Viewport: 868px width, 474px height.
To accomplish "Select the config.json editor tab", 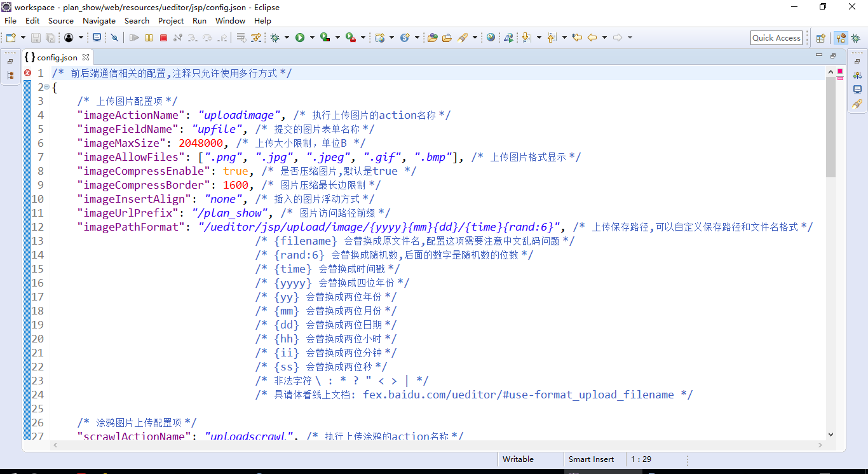I will tap(57, 57).
